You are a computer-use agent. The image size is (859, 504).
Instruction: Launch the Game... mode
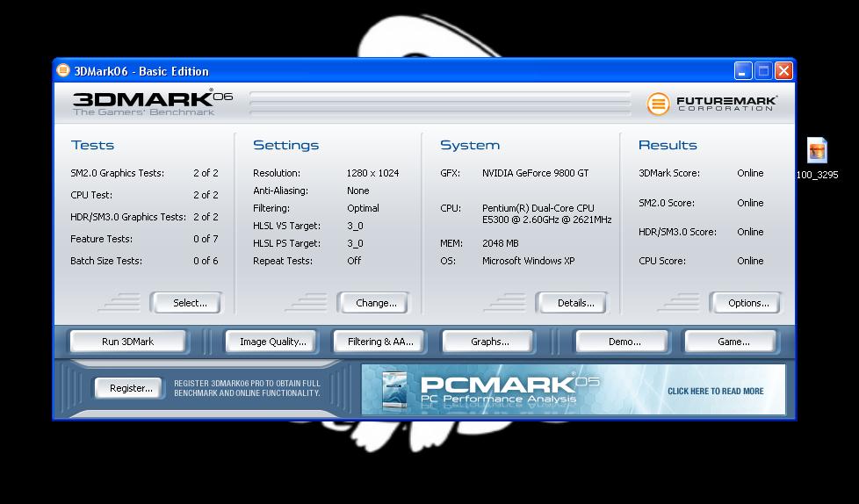[732, 342]
